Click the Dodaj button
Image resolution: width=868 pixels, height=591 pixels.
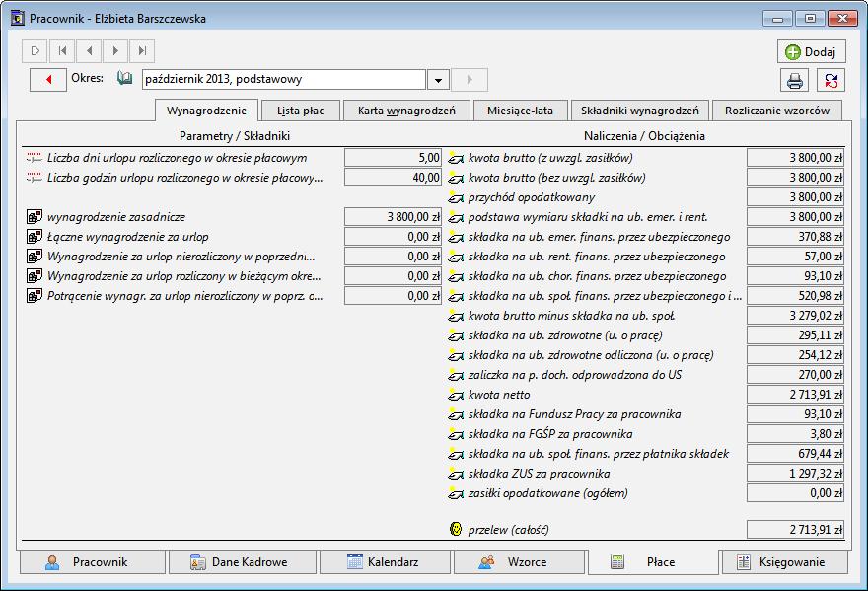(811, 52)
